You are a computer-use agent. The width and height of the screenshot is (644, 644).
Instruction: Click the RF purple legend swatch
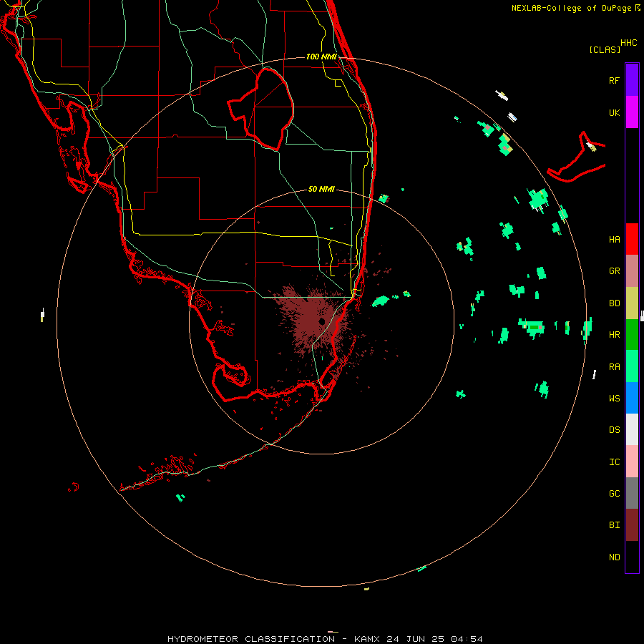pos(632,79)
